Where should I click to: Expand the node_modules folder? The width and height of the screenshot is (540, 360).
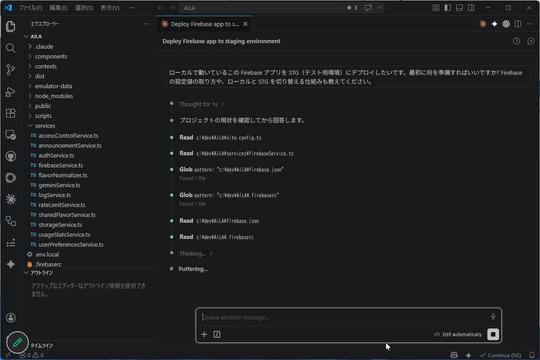tap(53, 96)
